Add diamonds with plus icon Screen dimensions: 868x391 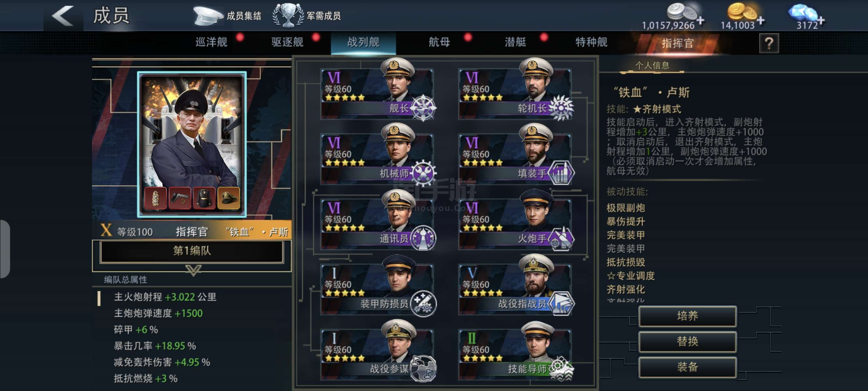(821, 20)
